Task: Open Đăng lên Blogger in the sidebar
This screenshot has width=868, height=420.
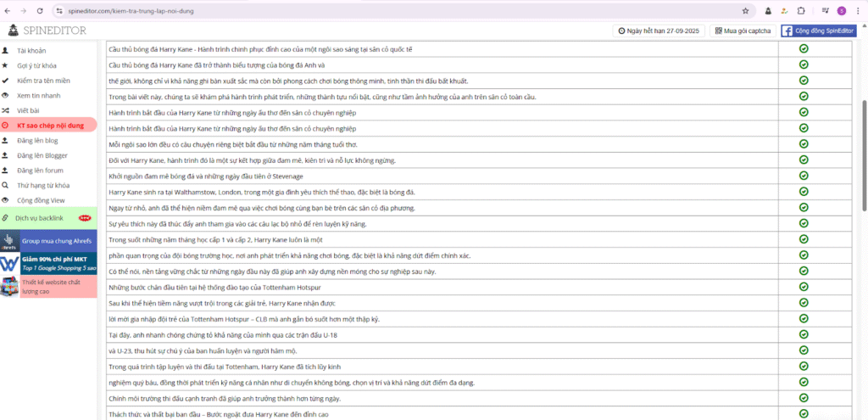Action: pyautogui.click(x=42, y=155)
